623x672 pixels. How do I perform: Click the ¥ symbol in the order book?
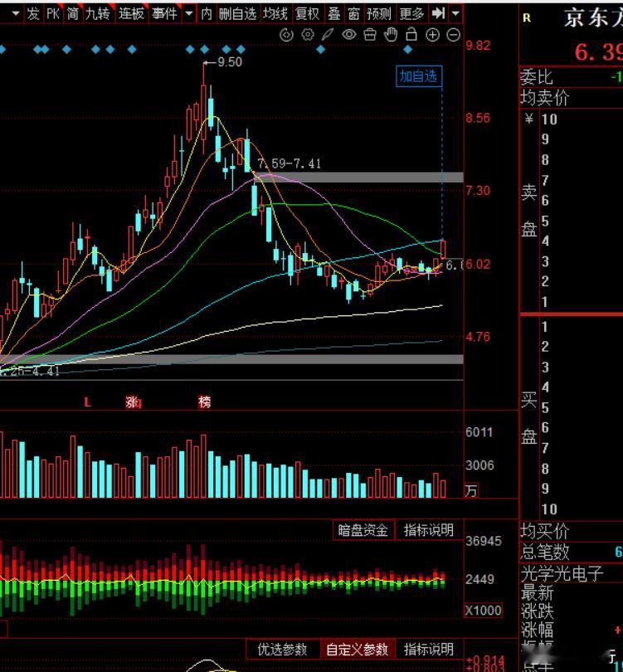529,118
